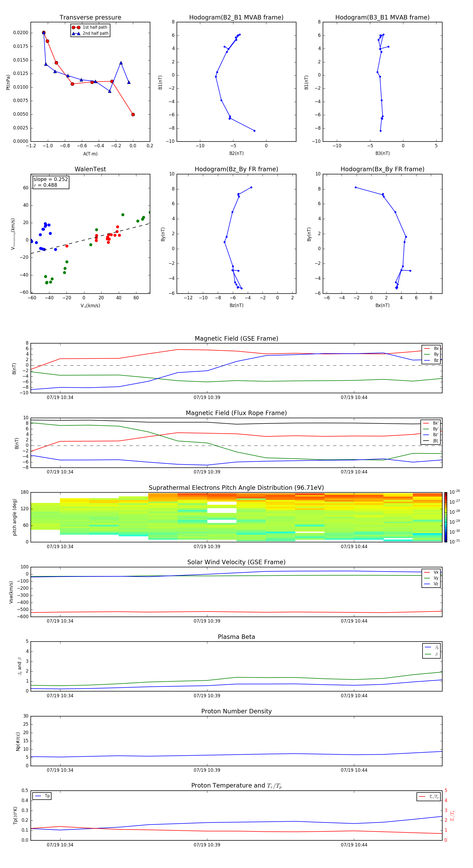473x868 pixels.
Task: Click 'Hodogram(B3_B1 MVAB frame)' title
Action: pos(382,17)
